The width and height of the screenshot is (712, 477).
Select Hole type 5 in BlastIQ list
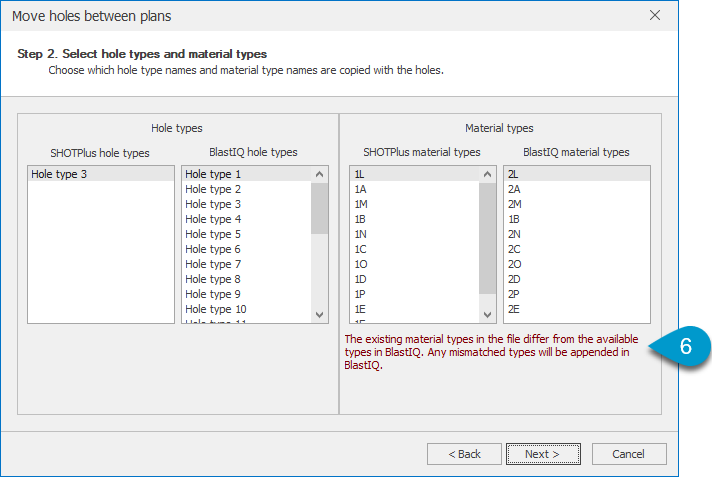tap(247, 234)
